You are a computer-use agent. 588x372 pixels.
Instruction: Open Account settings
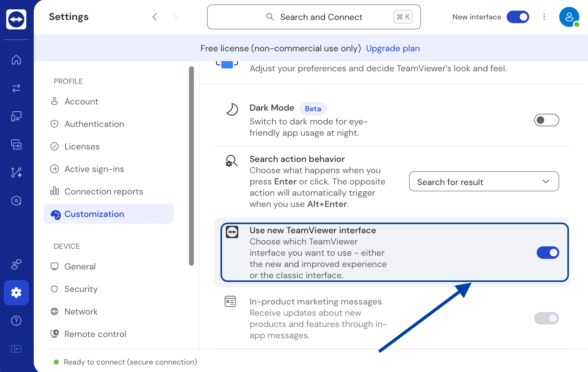pyautogui.click(x=109, y=102)
